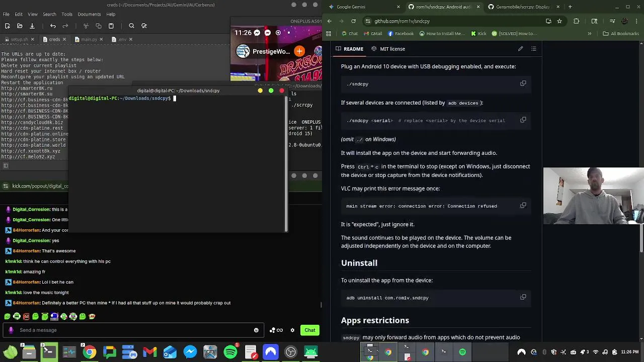Click the terminal prompt in sndcpy window
Viewport: 644px width, 362px height.
[x=121, y=98]
